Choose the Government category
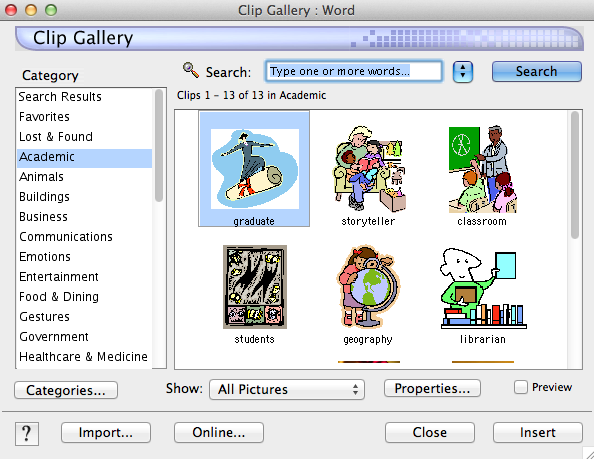Viewport: 594px width, 459px height. tap(84, 337)
